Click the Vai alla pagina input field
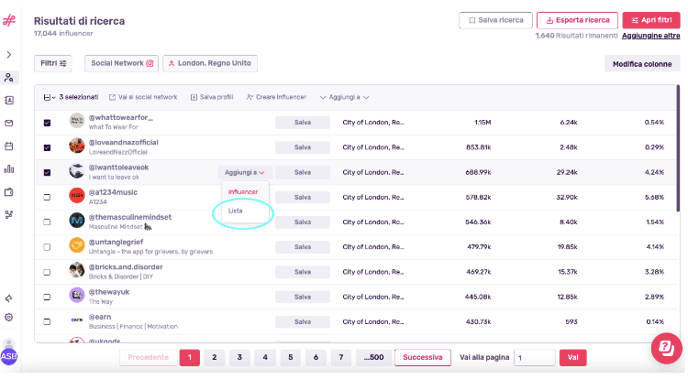The image size is (688, 379). point(534,358)
